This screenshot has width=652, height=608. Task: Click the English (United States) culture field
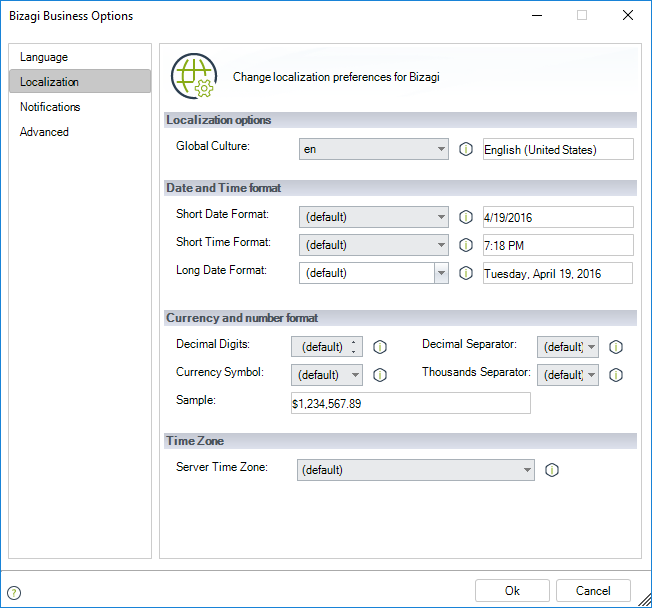coord(558,149)
